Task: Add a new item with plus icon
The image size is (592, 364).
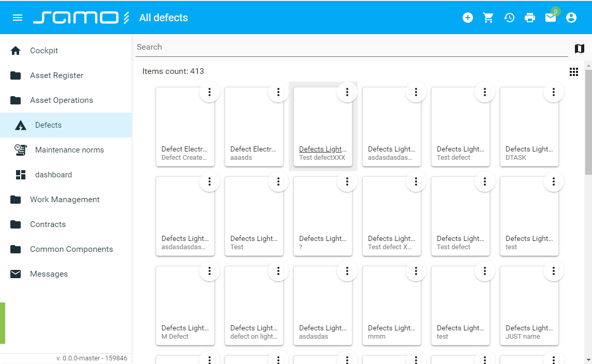Action: (467, 18)
